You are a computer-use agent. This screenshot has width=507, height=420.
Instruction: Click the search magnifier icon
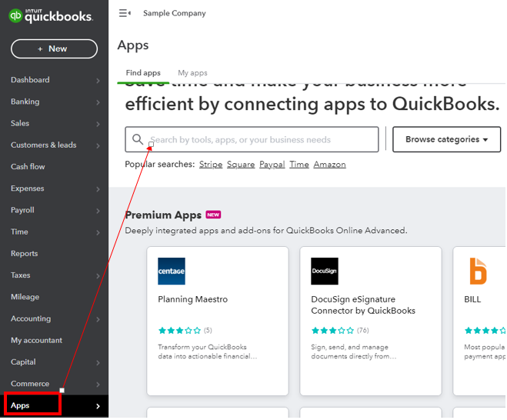pos(138,139)
